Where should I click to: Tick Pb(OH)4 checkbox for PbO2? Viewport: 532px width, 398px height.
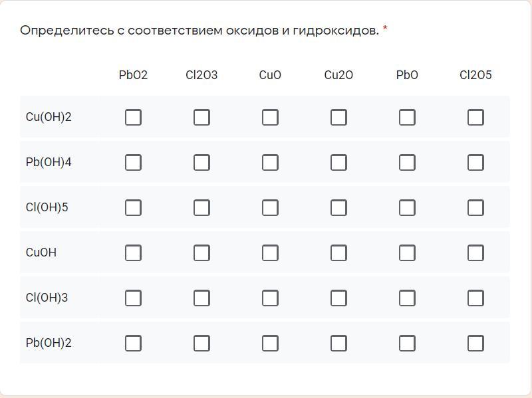pyautogui.click(x=133, y=163)
